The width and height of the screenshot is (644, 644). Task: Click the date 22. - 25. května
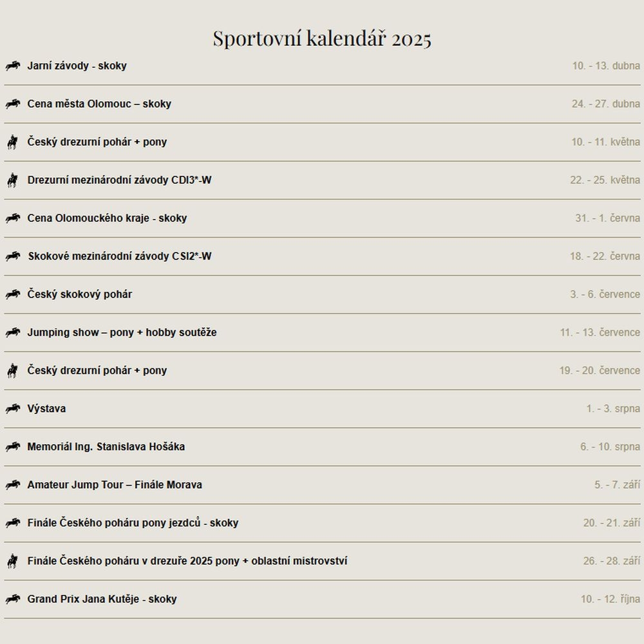coord(605,180)
